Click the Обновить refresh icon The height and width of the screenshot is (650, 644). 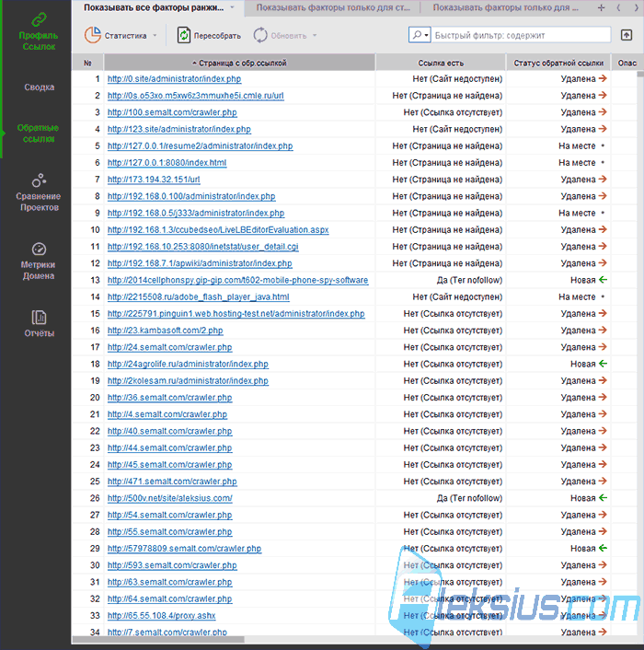tap(260, 35)
